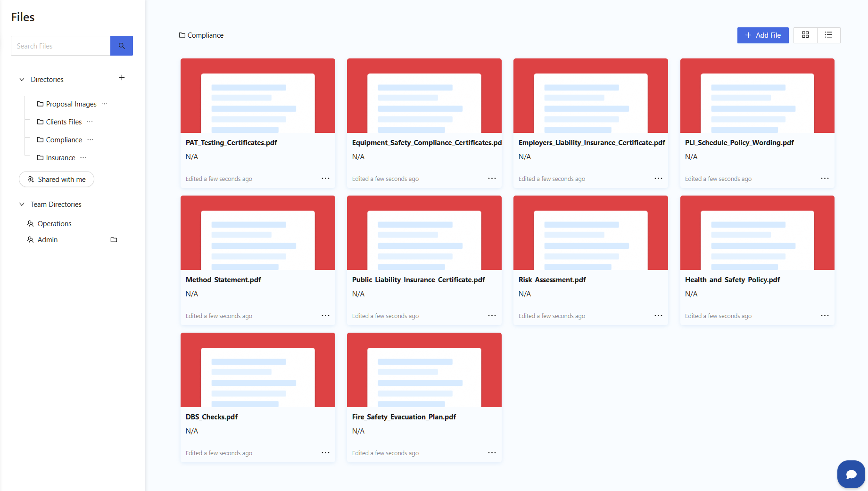The height and width of the screenshot is (491, 868).
Task: Open Health_and_Safety_Policy.pdf thumbnail
Action: (757, 233)
